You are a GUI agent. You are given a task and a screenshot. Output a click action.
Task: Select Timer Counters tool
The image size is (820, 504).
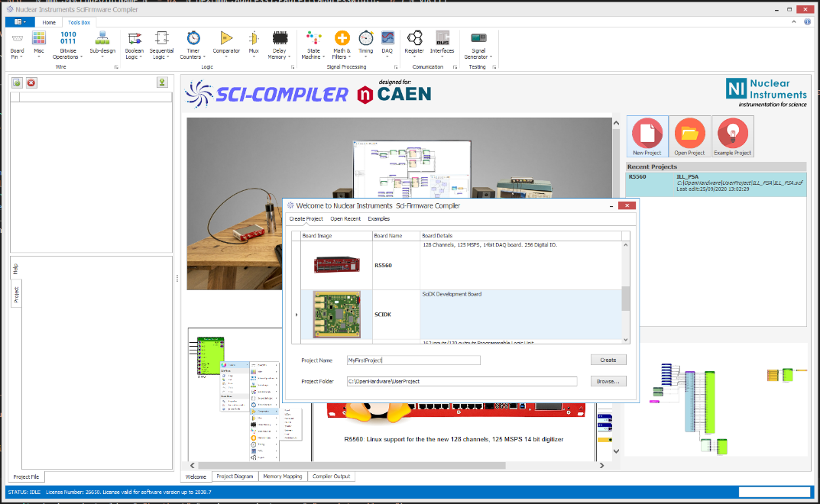point(193,45)
